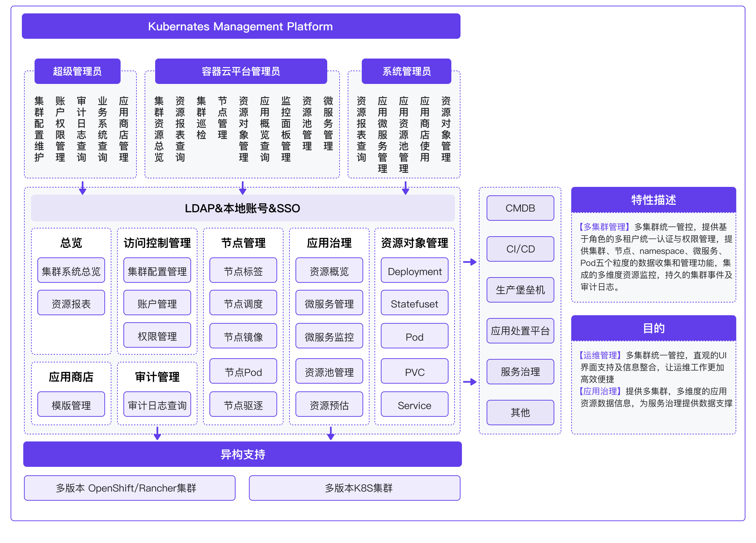
Task: Open the LDAP&本地账号&SSO bar
Action: (x=242, y=208)
